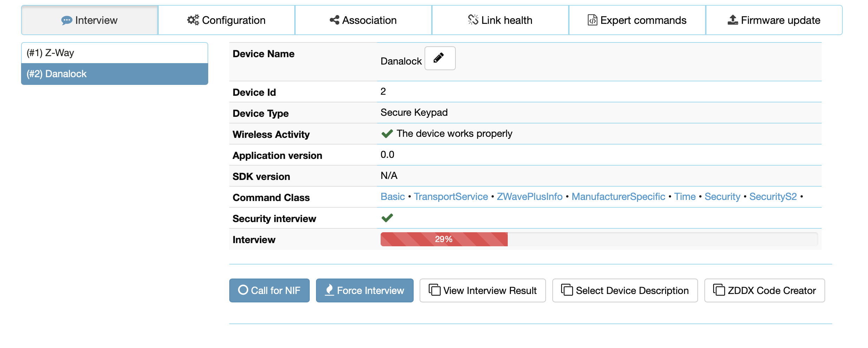Click the TransportService command class link
This screenshot has width=868, height=348.
coord(451,197)
